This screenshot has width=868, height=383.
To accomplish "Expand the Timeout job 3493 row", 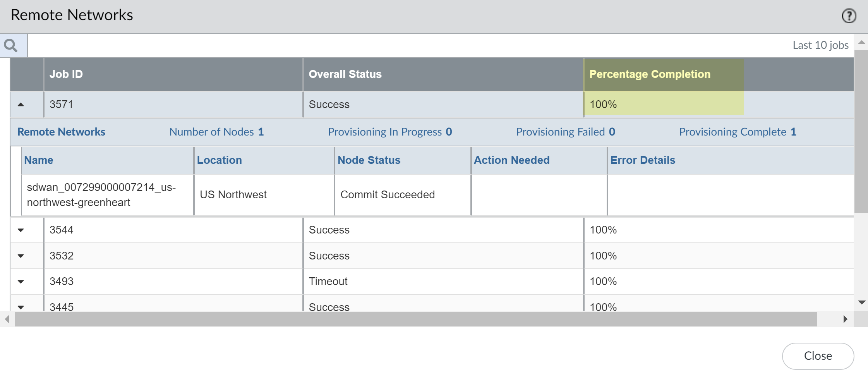I will (21, 282).
